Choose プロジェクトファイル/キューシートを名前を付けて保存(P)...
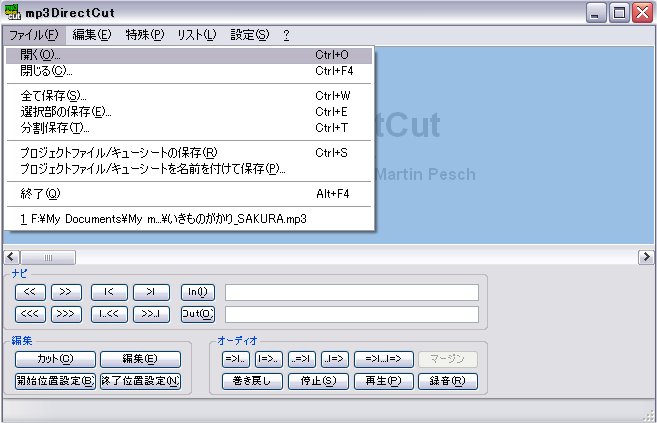Screen dimensions: 657x423 189,169
